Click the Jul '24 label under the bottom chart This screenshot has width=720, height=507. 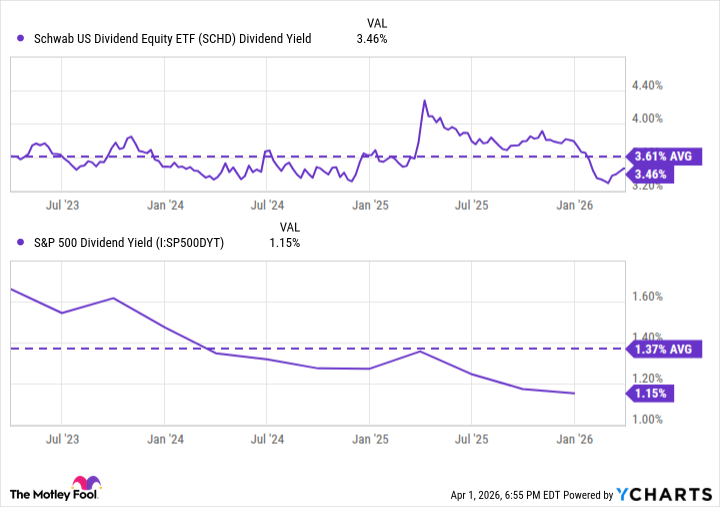click(266, 438)
